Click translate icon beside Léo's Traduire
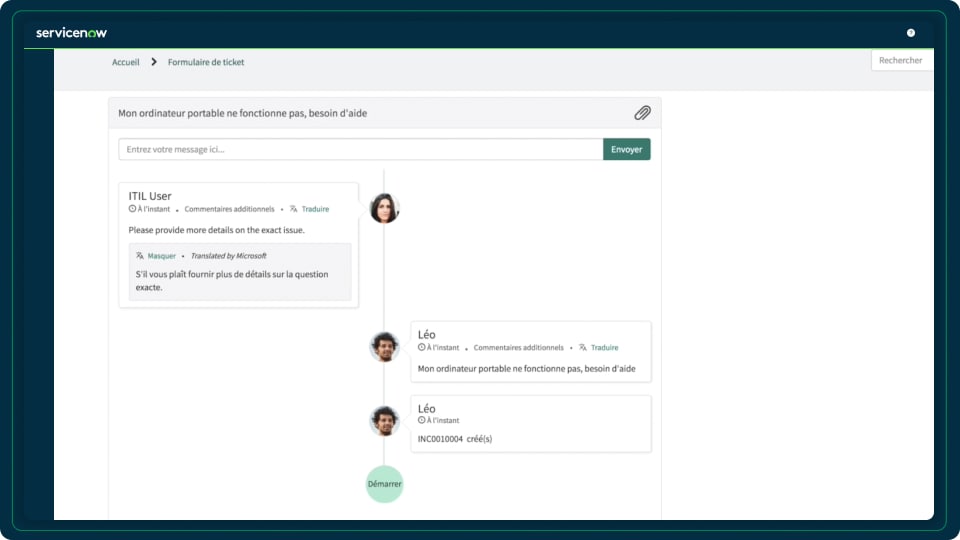This screenshot has width=960, height=540. [583, 348]
